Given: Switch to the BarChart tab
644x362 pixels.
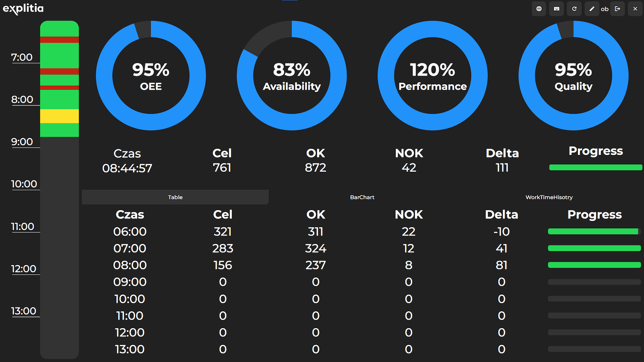Looking at the screenshot, I should pos(362,197).
